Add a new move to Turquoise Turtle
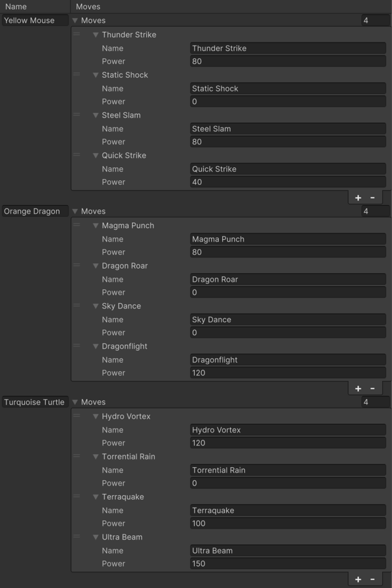This screenshot has height=588, width=392. pyautogui.click(x=358, y=578)
